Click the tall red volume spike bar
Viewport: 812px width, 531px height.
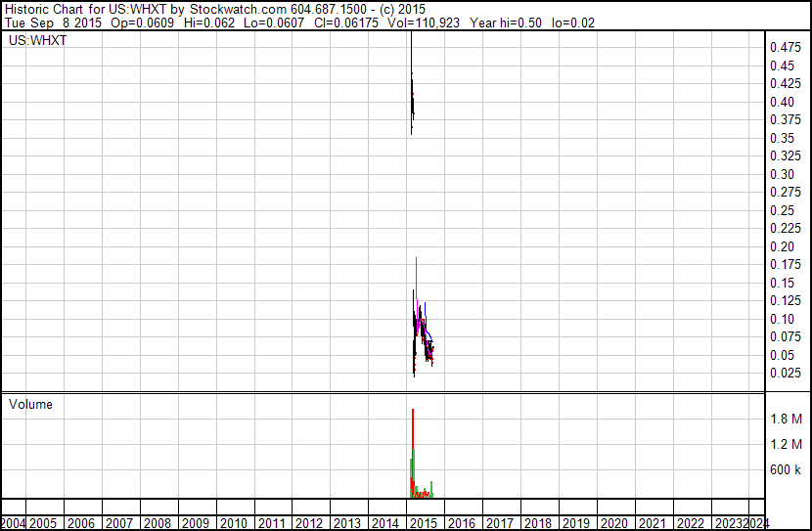(x=413, y=453)
